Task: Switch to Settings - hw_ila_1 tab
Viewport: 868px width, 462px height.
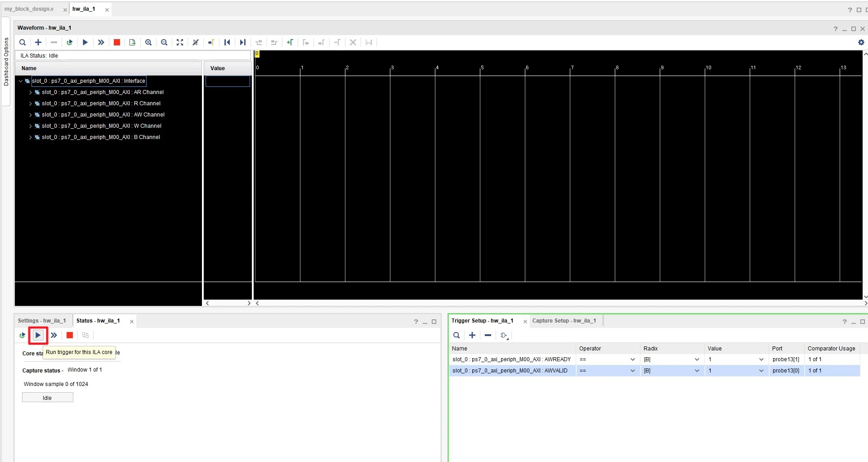Action: [42, 321]
